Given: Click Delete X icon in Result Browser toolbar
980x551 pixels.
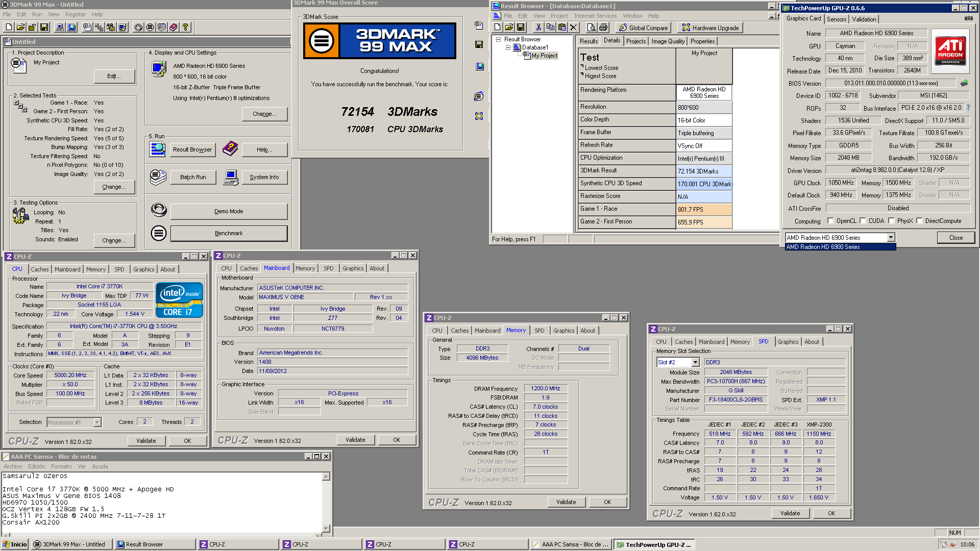Looking at the screenshot, I should (x=574, y=28).
